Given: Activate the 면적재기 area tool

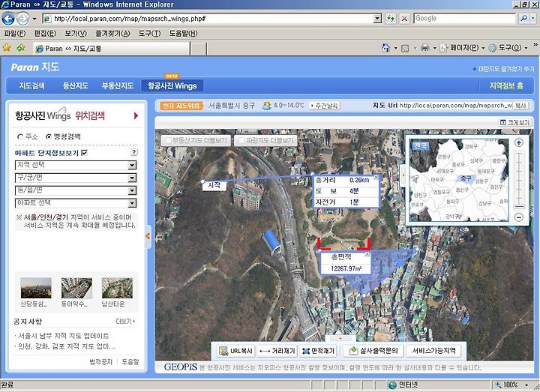Looking at the screenshot, I should tap(318, 351).
